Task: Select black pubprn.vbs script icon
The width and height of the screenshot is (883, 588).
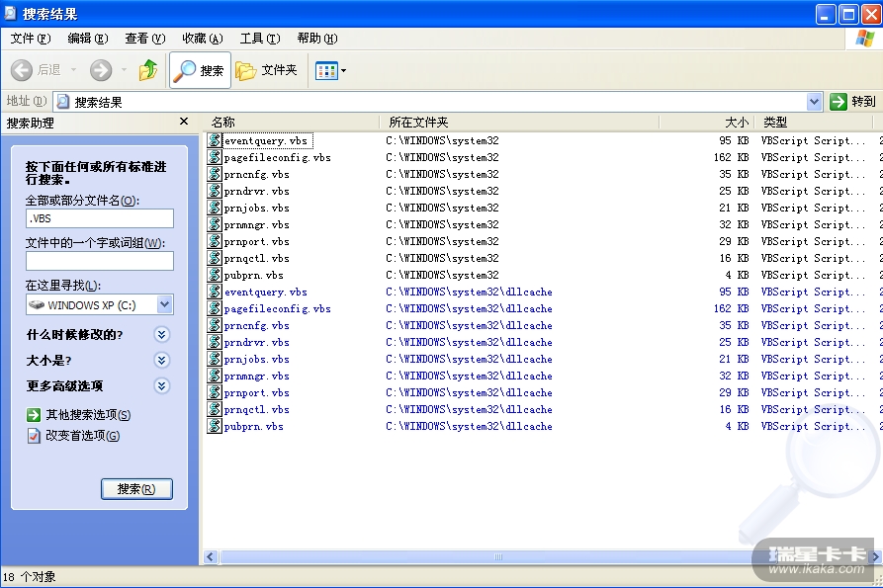Action: (214, 275)
